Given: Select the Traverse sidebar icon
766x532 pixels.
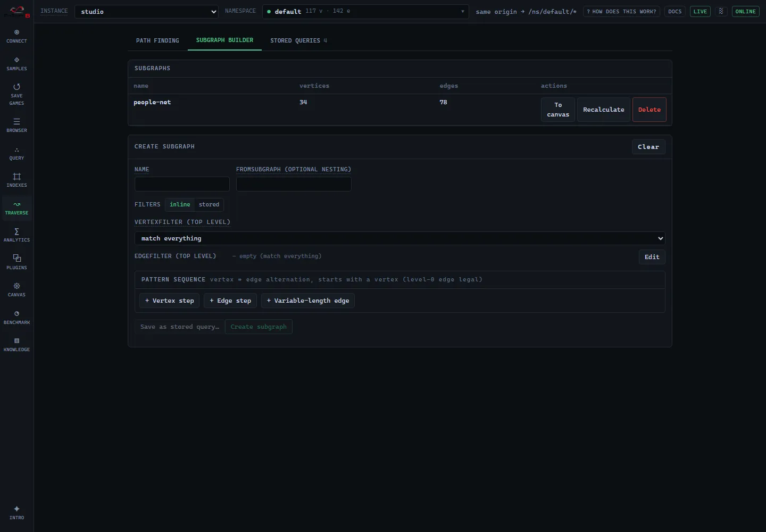Looking at the screenshot, I should click(x=16, y=208).
